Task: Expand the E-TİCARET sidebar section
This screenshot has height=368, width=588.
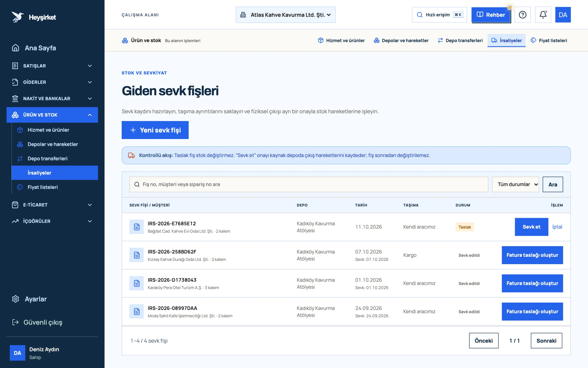Action: tap(52, 205)
